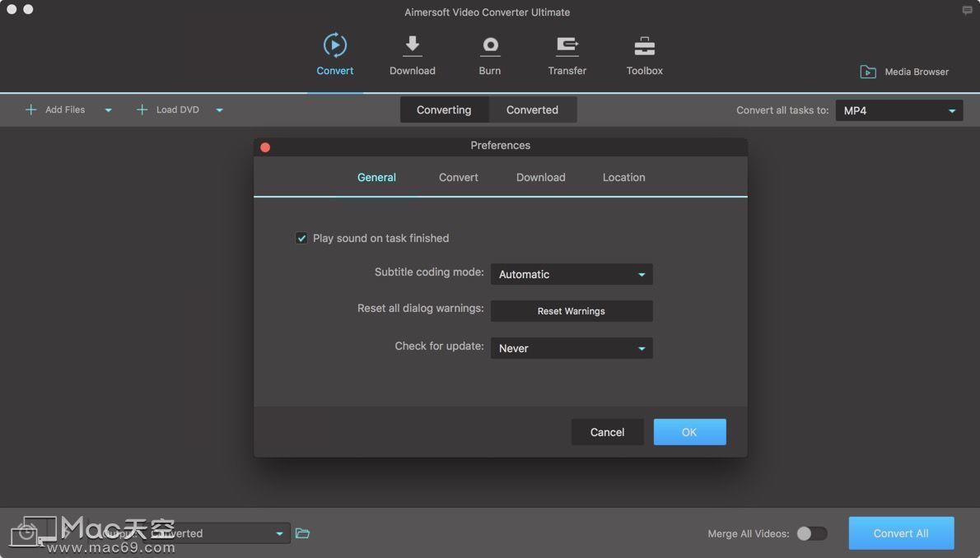Toggle Merge All Videos switch
The width and height of the screenshot is (980, 558).
811,533
